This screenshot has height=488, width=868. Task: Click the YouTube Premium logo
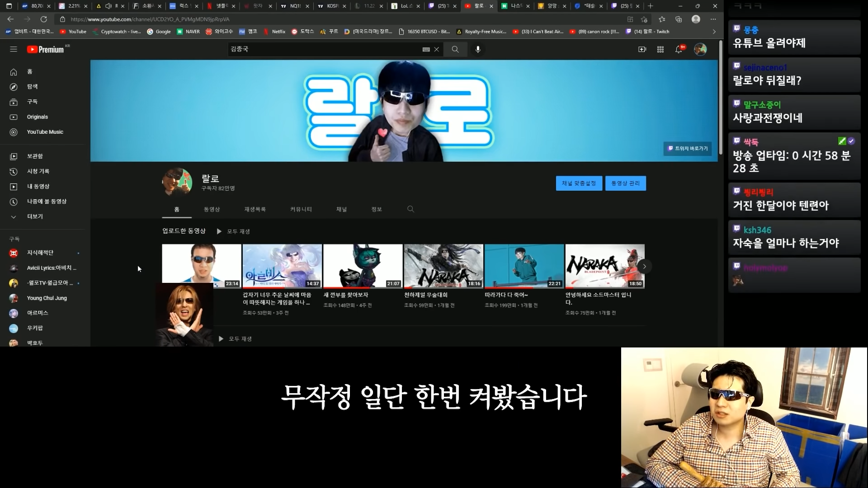[x=45, y=49]
